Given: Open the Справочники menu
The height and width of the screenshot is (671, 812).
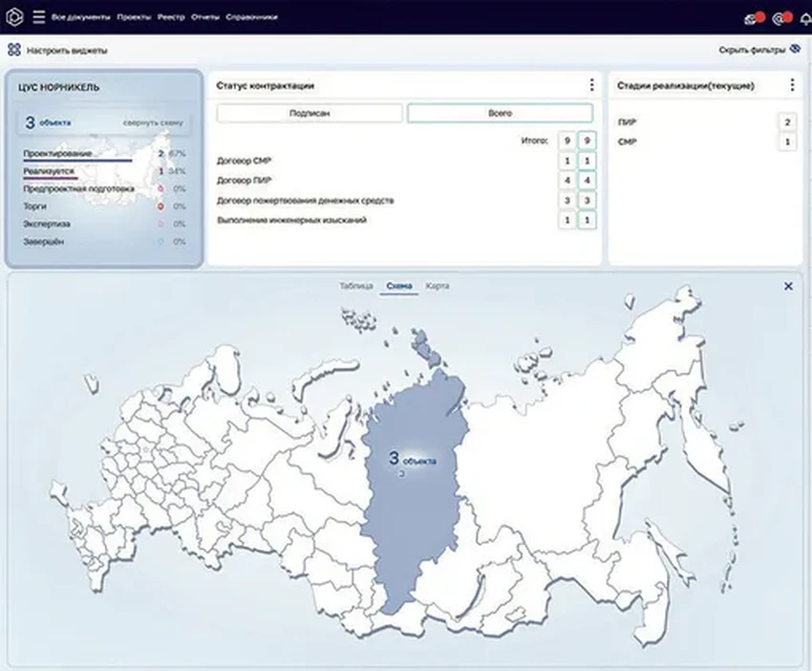Looking at the screenshot, I should click(x=252, y=17).
